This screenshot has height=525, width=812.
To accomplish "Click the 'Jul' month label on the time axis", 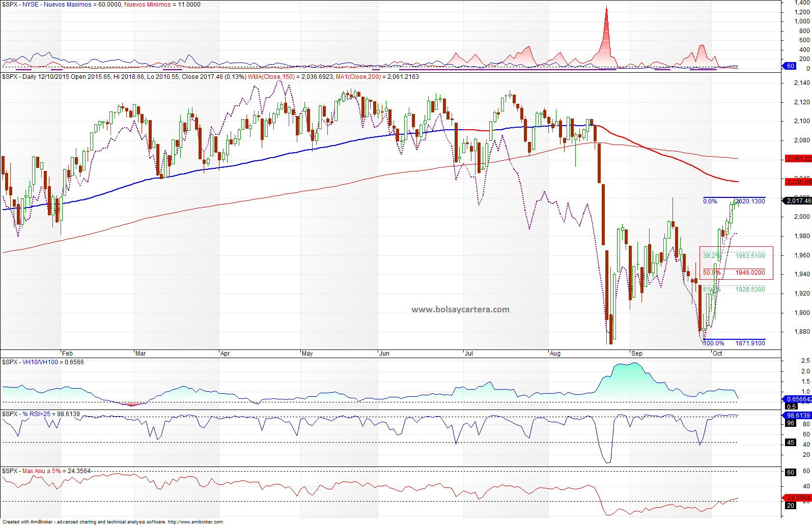I will coord(469,354).
